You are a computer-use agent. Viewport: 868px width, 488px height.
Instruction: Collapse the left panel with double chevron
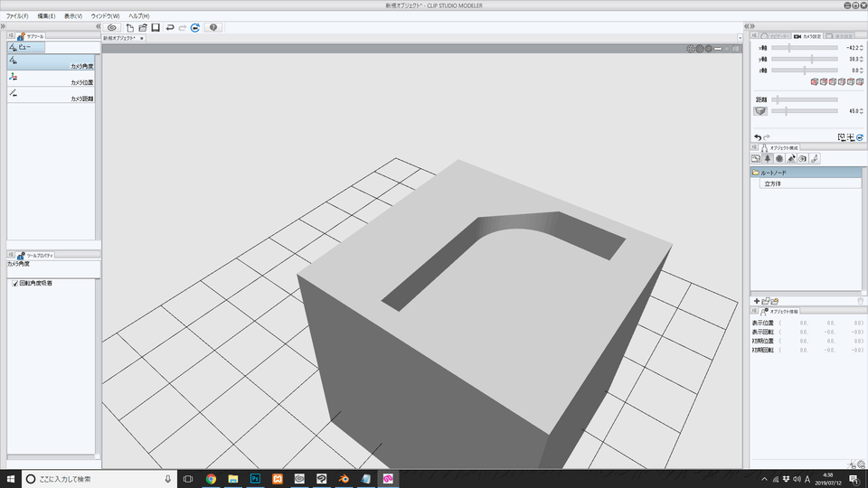pos(97,27)
